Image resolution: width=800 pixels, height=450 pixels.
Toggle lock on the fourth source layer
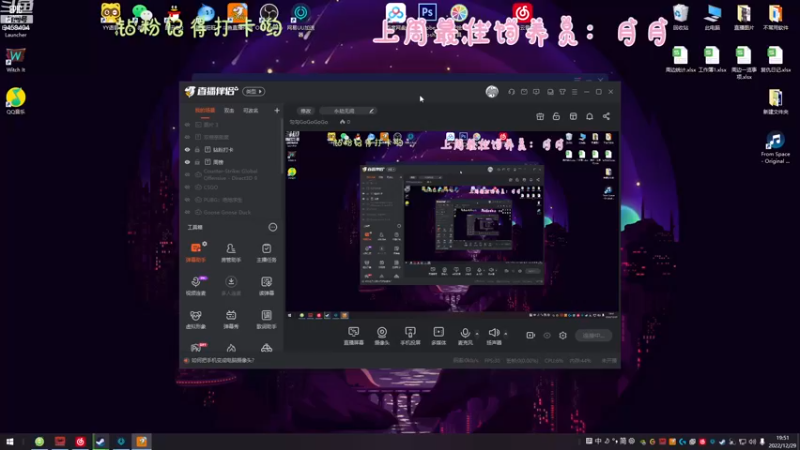click(x=197, y=162)
